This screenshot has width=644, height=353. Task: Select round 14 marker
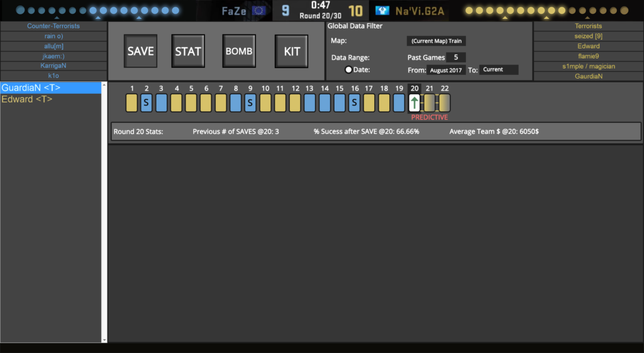pos(325,103)
